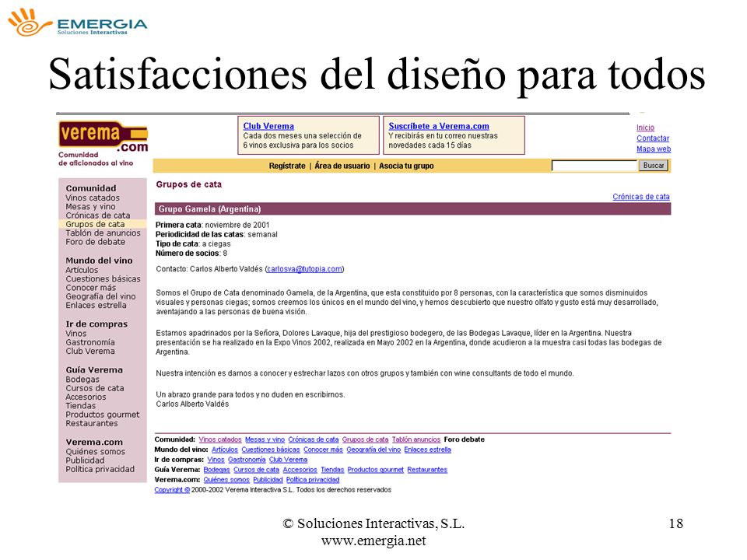Click footer link Cursos de cata
747x560 pixels.
[256, 470]
